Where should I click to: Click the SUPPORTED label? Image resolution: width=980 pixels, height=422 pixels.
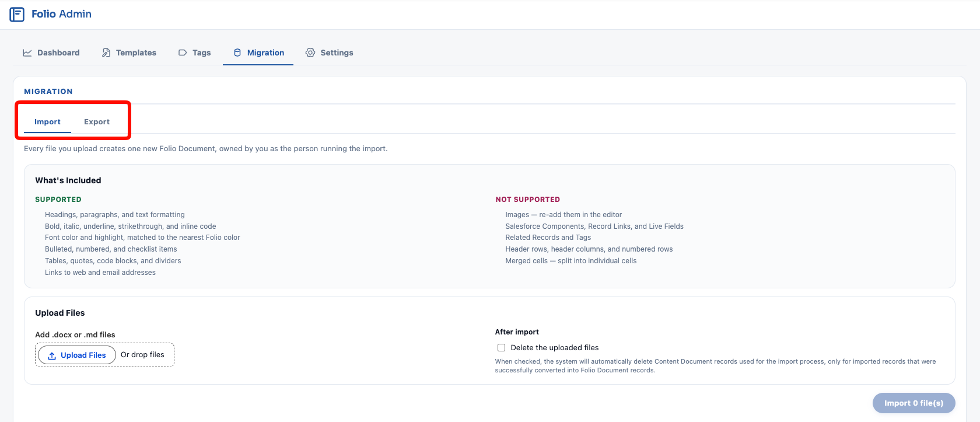[58, 200]
